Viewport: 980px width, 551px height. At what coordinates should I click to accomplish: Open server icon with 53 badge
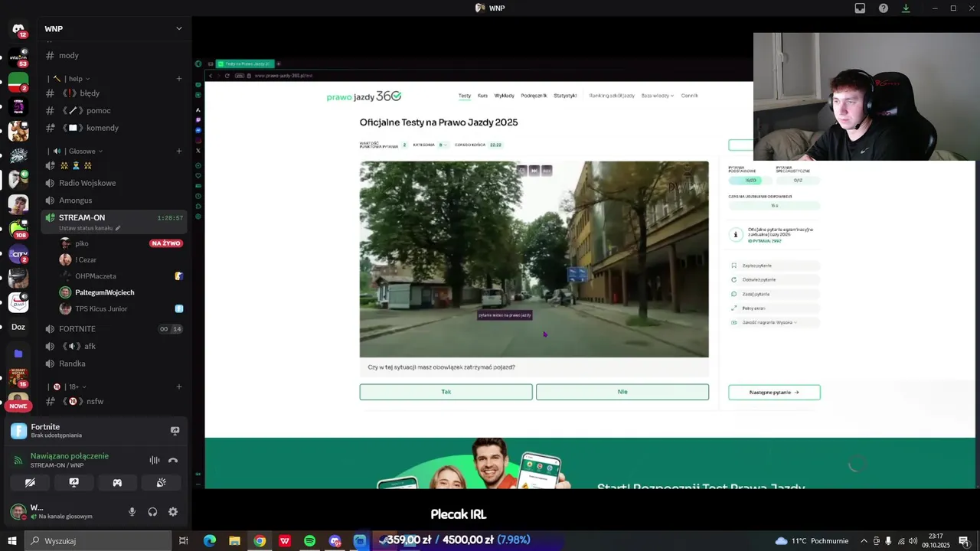click(18, 57)
